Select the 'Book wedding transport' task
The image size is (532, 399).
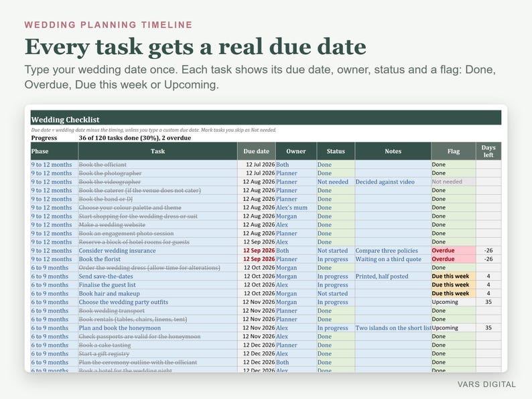point(157,311)
